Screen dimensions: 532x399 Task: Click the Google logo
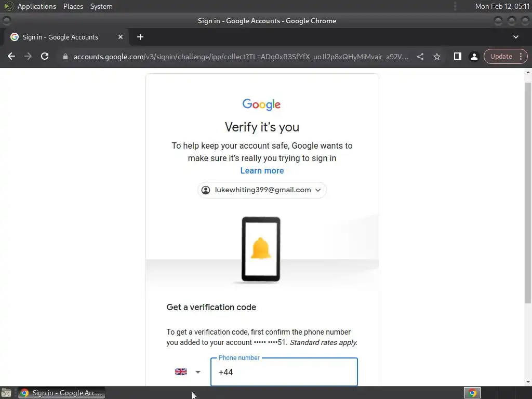[x=262, y=104]
